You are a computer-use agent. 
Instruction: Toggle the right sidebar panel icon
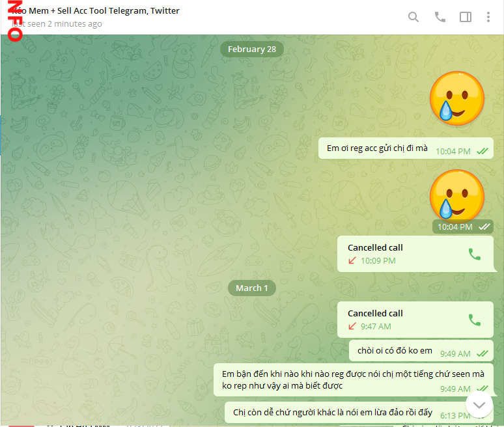[x=466, y=17]
